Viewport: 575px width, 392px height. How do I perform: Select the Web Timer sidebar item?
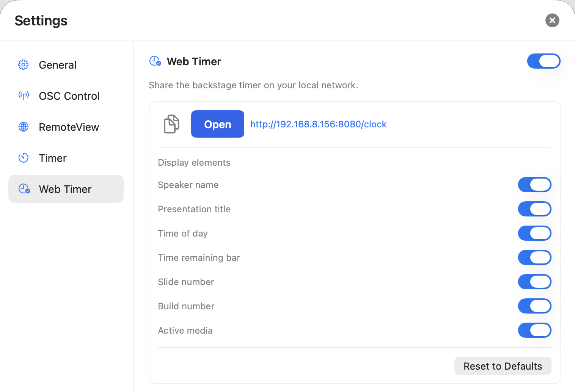66,189
